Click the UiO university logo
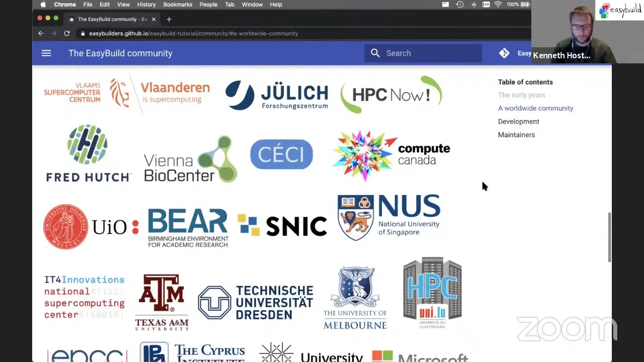Image resolution: width=644 pixels, height=362 pixels. [x=91, y=227]
